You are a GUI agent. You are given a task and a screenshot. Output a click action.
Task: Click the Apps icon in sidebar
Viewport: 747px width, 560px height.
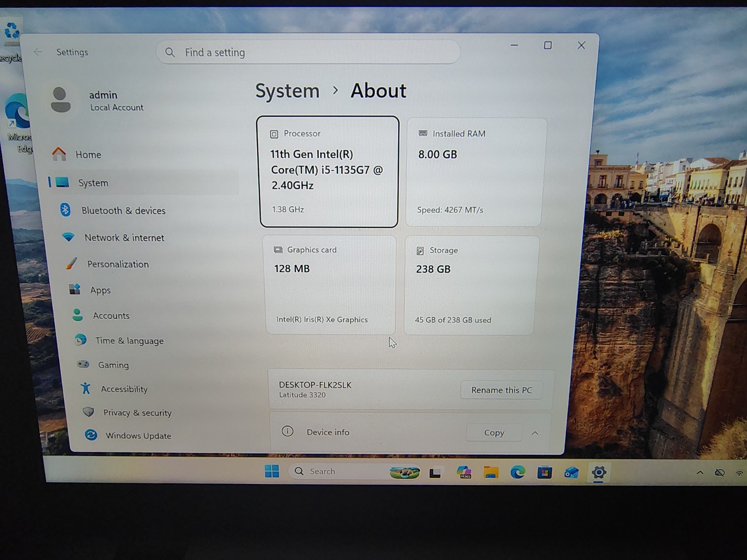75,289
